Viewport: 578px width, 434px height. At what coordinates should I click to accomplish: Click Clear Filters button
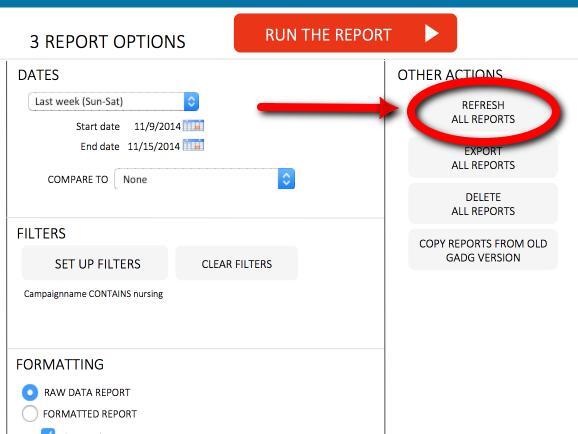pos(237,263)
